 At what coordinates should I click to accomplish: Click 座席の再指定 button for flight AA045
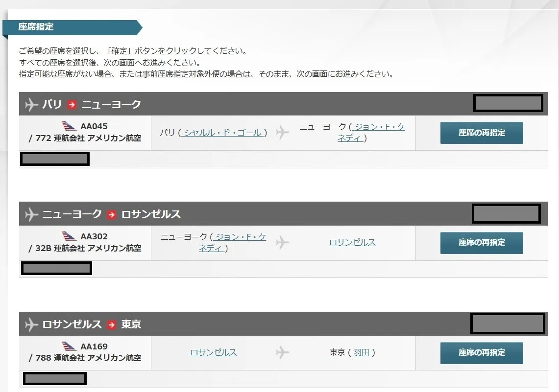click(x=482, y=133)
